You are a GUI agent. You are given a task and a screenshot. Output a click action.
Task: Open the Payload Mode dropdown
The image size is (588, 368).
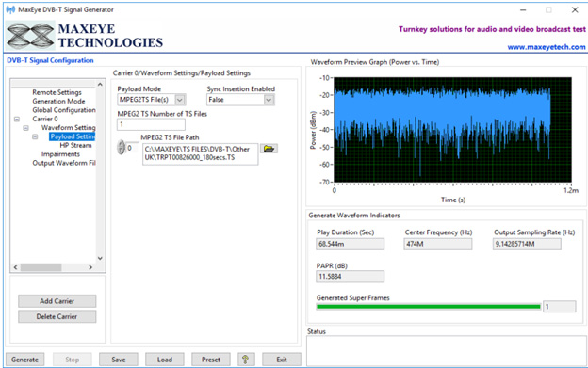pos(180,100)
